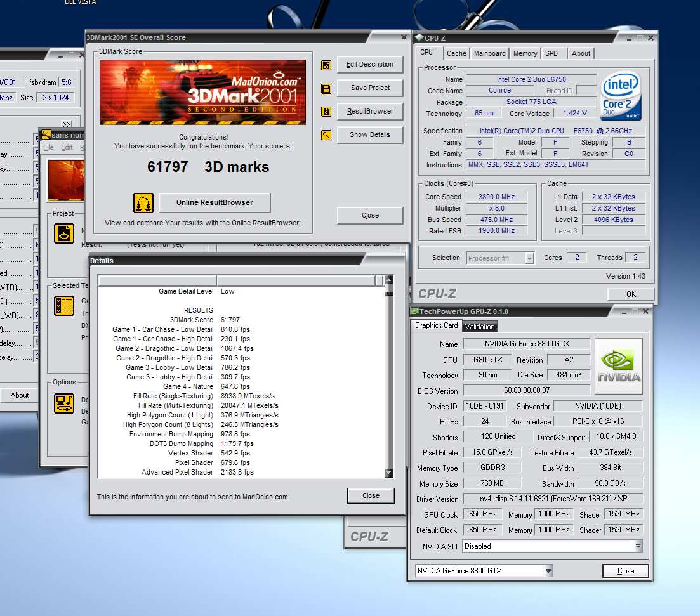Click the thumbnail image in sans nom window

66,180
